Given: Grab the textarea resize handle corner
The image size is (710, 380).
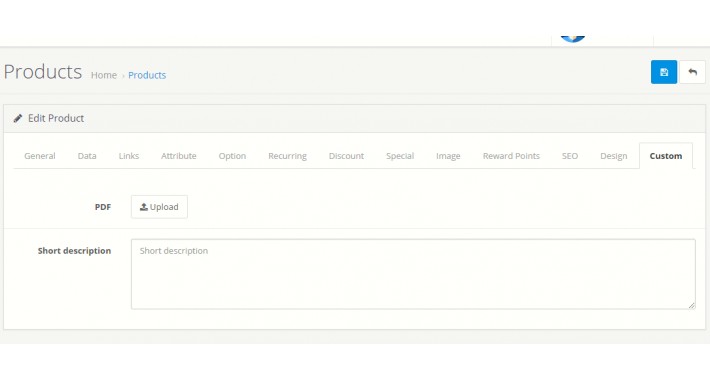Looking at the screenshot, I should (x=691, y=305).
